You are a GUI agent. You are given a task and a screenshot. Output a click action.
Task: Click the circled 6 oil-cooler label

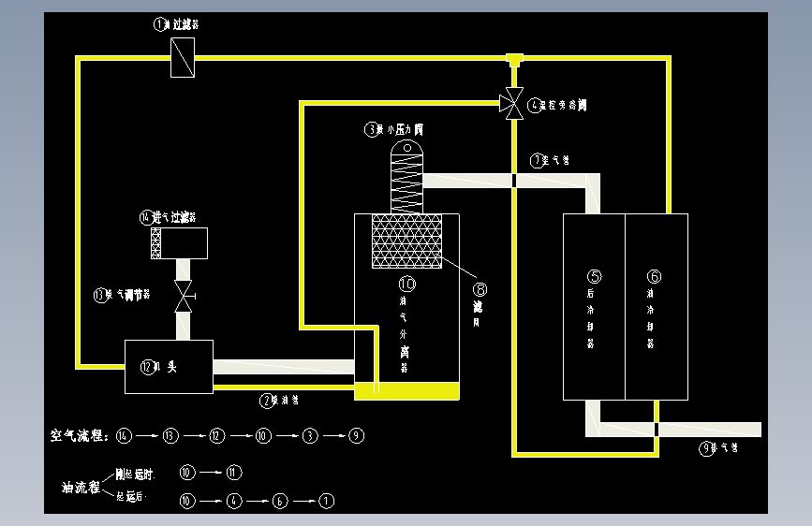[654, 276]
